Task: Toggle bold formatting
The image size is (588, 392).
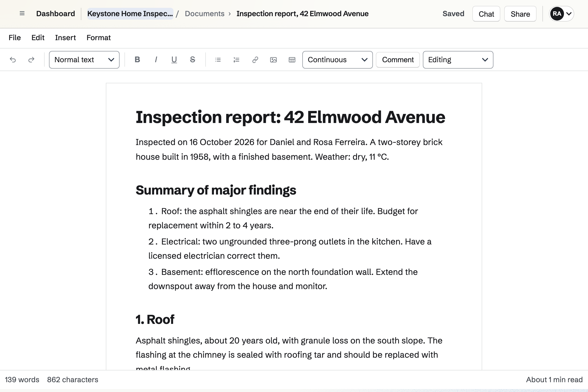Action: pyautogui.click(x=137, y=60)
